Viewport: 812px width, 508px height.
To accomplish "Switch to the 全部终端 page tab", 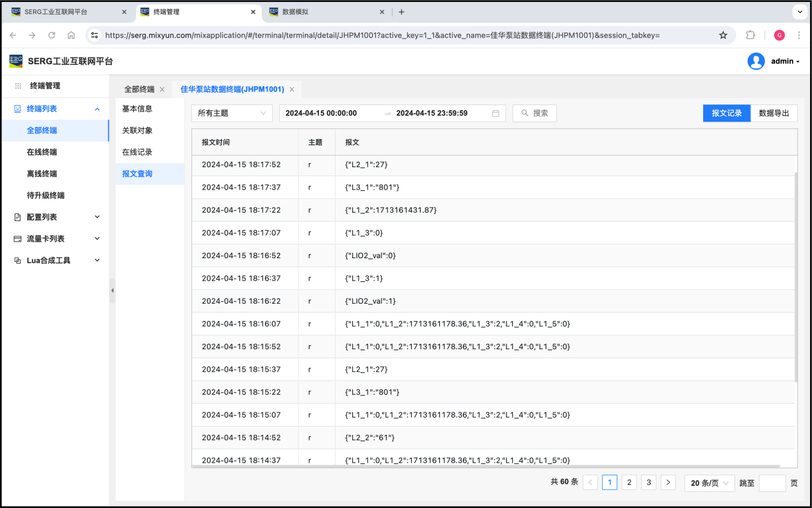I will click(x=139, y=90).
